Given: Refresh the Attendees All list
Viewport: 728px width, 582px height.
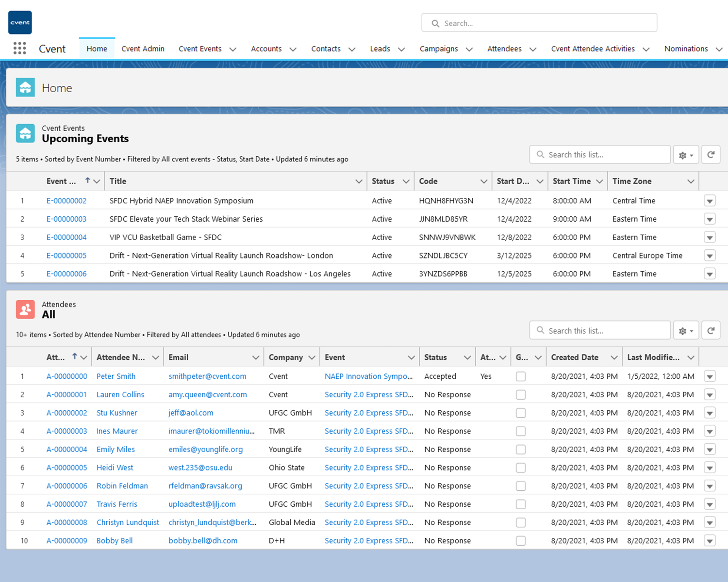Looking at the screenshot, I should [x=711, y=330].
